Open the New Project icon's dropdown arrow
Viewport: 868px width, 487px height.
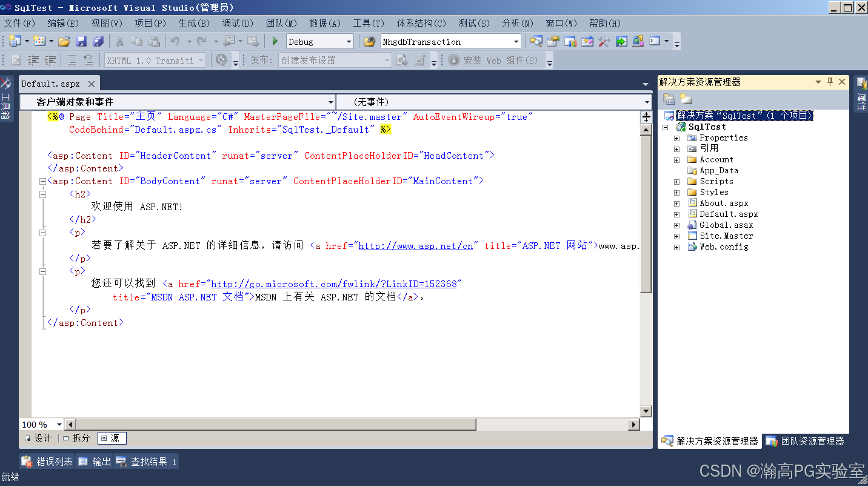coord(27,41)
